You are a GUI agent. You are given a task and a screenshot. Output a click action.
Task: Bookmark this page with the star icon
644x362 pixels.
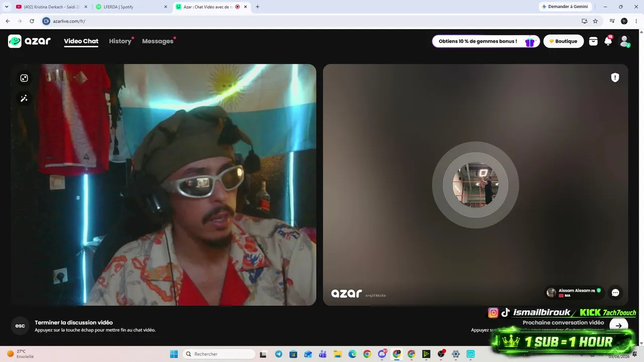tap(595, 21)
